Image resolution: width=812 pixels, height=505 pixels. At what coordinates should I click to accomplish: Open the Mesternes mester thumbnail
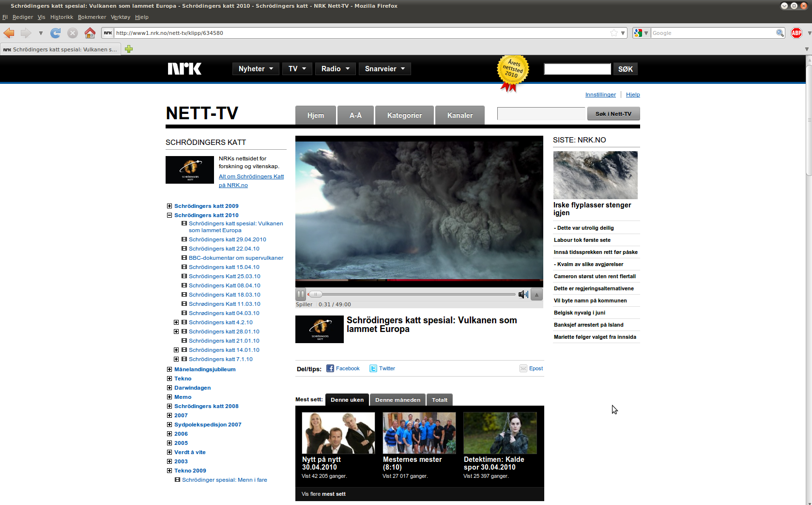(419, 433)
